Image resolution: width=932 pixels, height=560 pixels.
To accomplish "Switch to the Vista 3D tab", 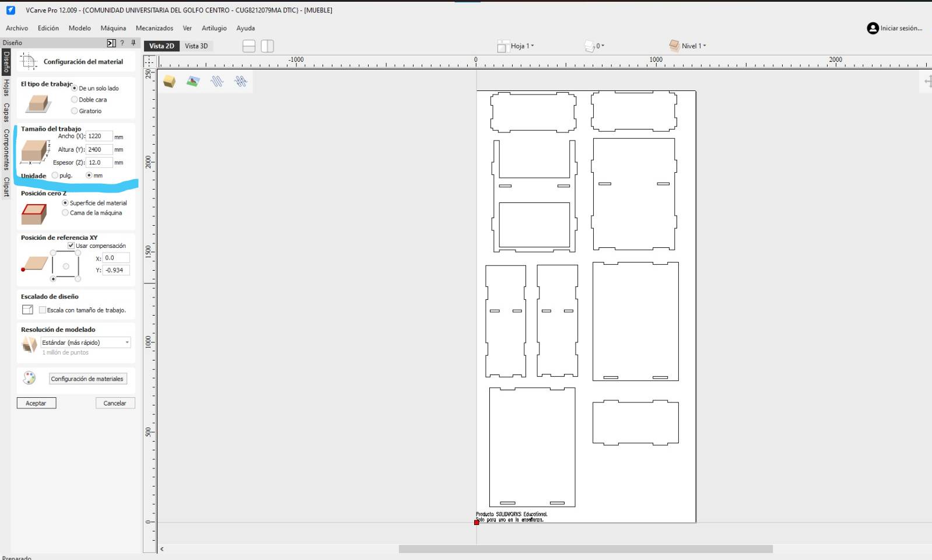I will point(196,46).
